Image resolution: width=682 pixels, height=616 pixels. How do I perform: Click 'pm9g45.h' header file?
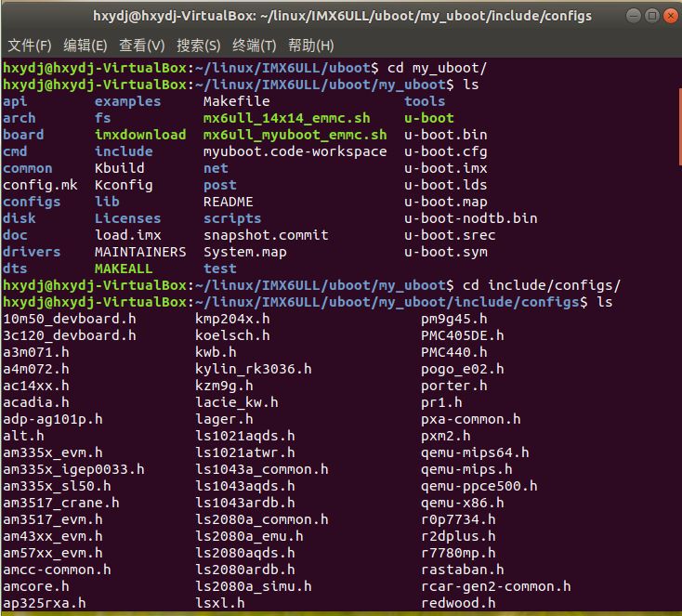(x=454, y=319)
